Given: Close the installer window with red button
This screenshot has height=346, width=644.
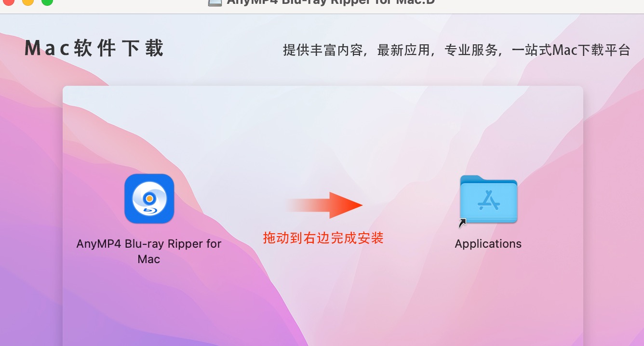Looking at the screenshot, I should (9, 1).
